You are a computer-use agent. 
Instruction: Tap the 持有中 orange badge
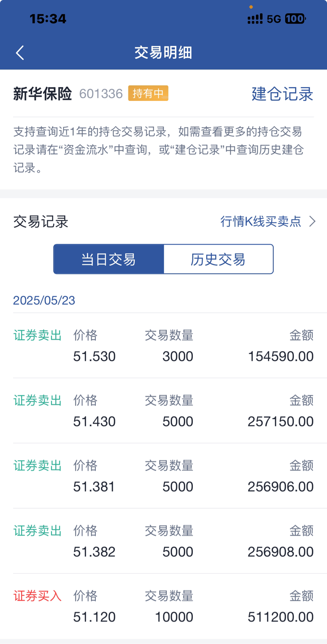tap(148, 93)
